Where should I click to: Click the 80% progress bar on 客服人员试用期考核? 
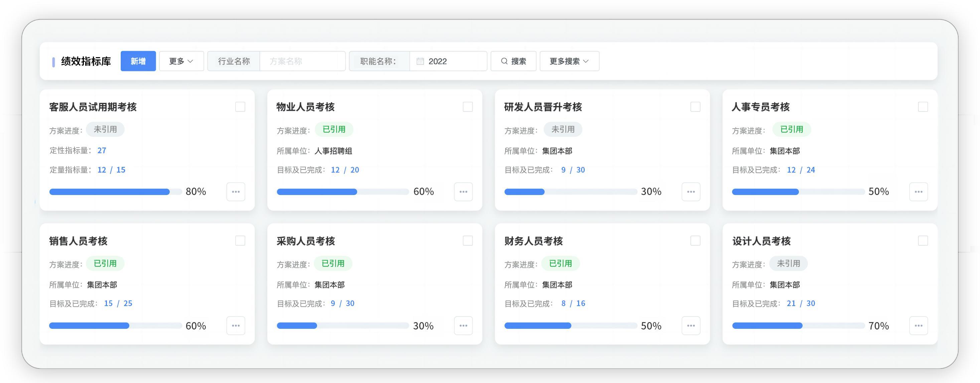tap(115, 192)
